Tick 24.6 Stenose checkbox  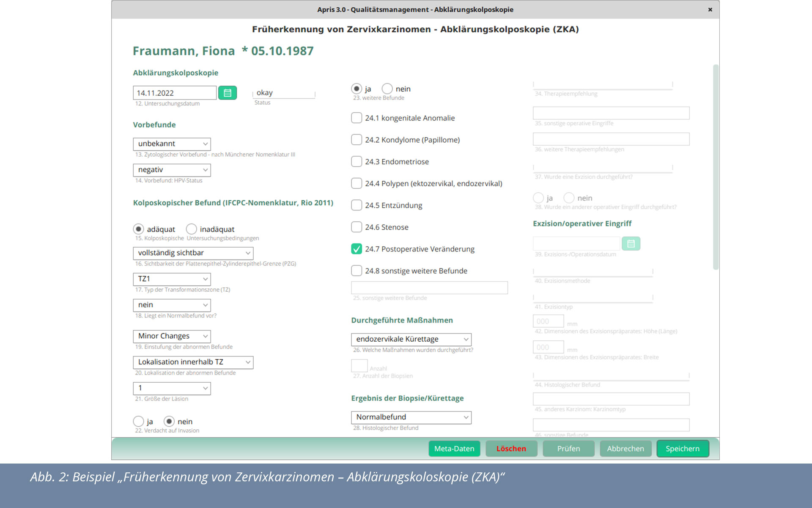click(x=357, y=227)
